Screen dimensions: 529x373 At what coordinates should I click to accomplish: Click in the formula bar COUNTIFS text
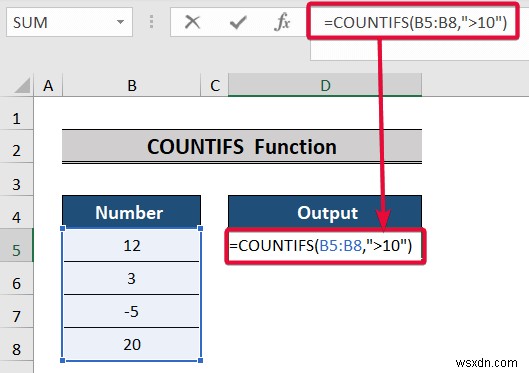[x=415, y=22]
